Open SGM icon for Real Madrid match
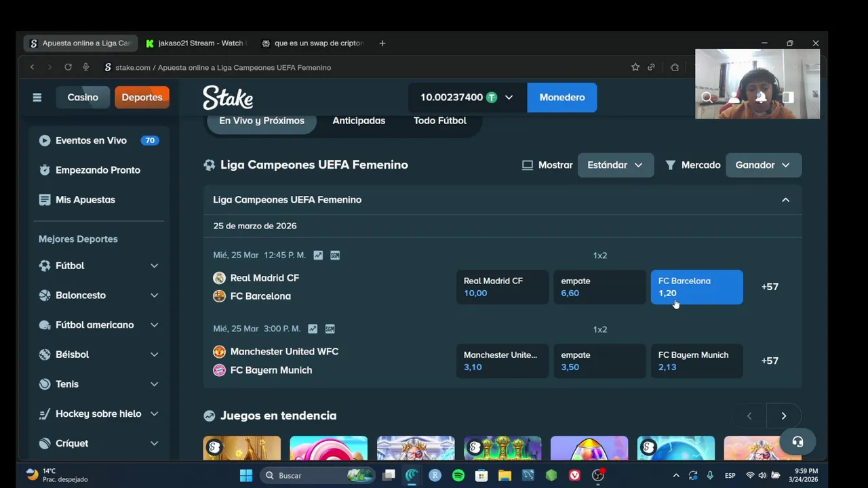 pyautogui.click(x=335, y=256)
